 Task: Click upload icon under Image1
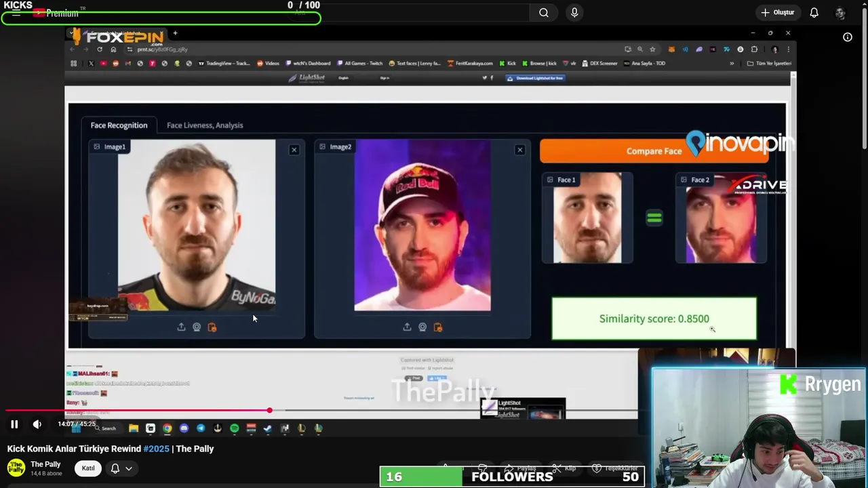click(181, 327)
